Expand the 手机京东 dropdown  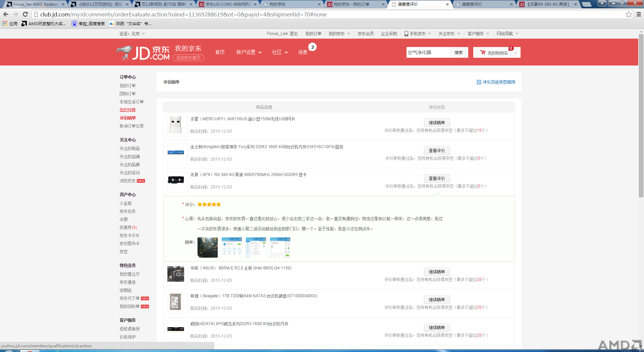pyautogui.click(x=418, y=34)
